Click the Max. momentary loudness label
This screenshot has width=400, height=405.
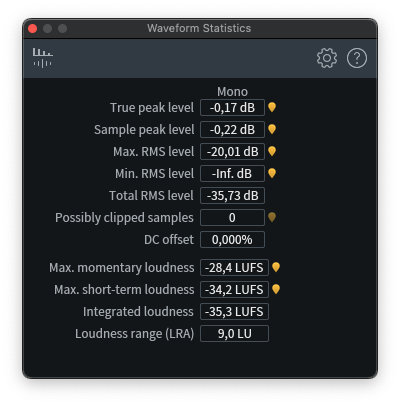coord(122,268)
